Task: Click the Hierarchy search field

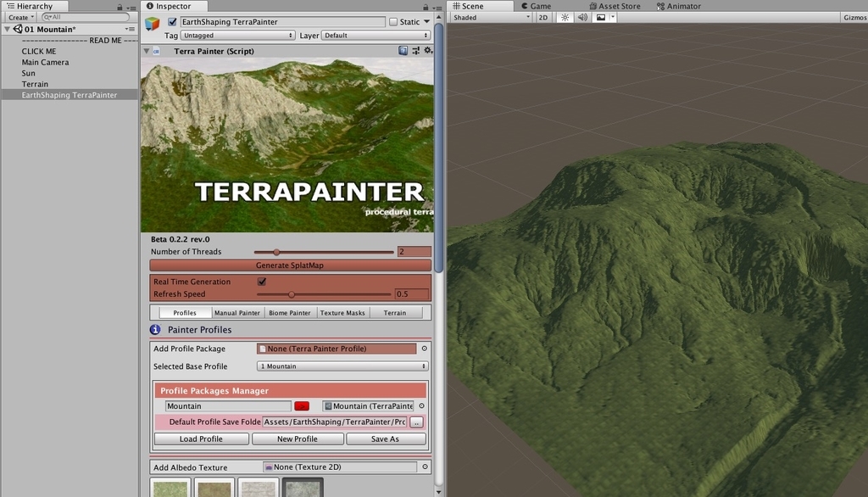Action: click(x=86, y=17)
